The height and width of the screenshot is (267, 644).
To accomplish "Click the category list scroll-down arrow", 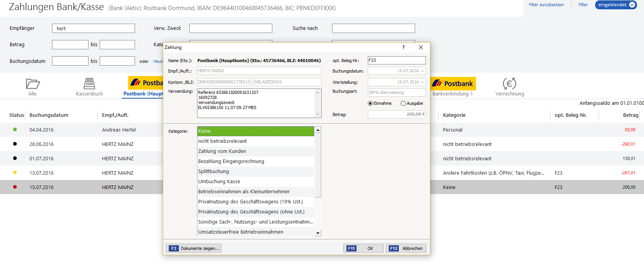I will point(318,233).
